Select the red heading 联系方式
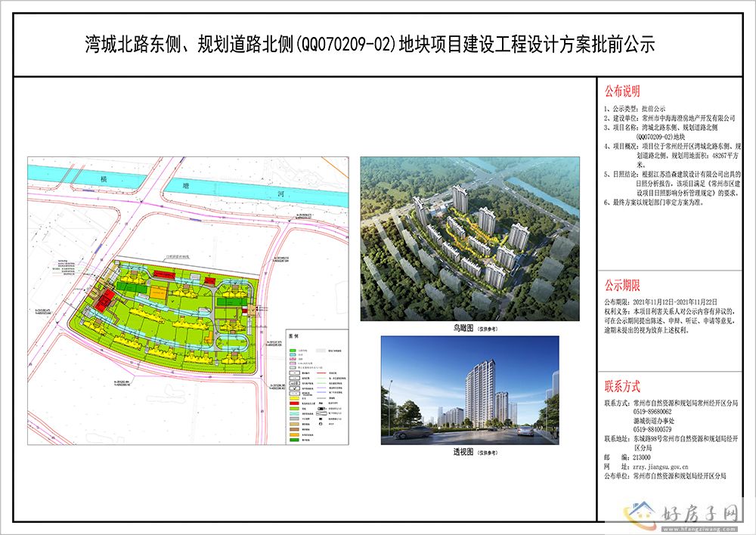 (x=622, y=386)
